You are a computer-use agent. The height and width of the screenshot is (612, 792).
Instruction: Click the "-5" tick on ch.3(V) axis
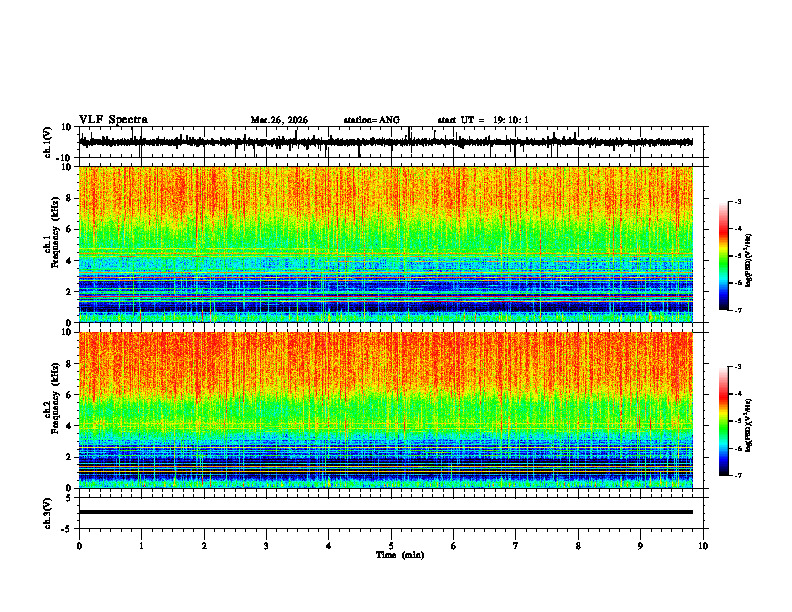pos(68,529)
